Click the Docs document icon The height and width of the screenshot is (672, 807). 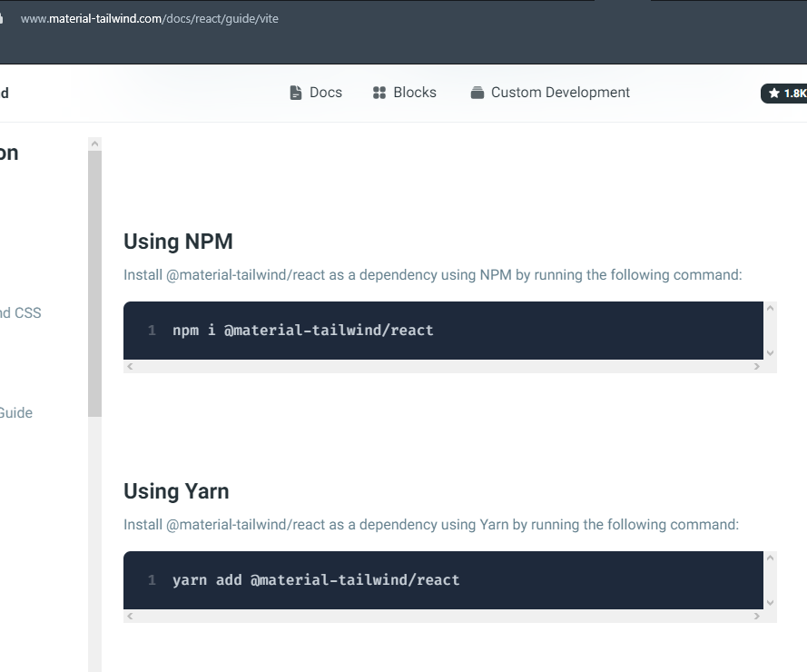[x=295, y=92]
